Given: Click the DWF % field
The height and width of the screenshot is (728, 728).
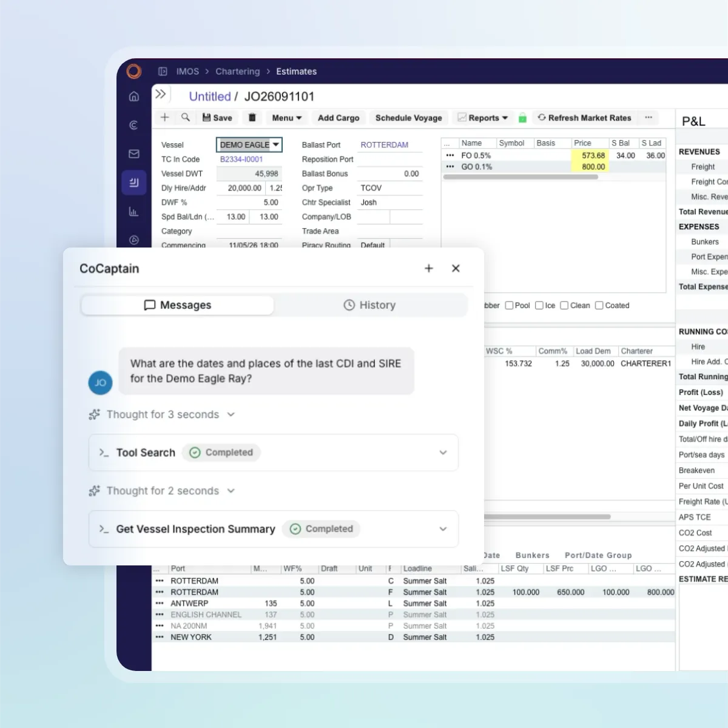Looking at the screenshot, I should click(249, 203).
